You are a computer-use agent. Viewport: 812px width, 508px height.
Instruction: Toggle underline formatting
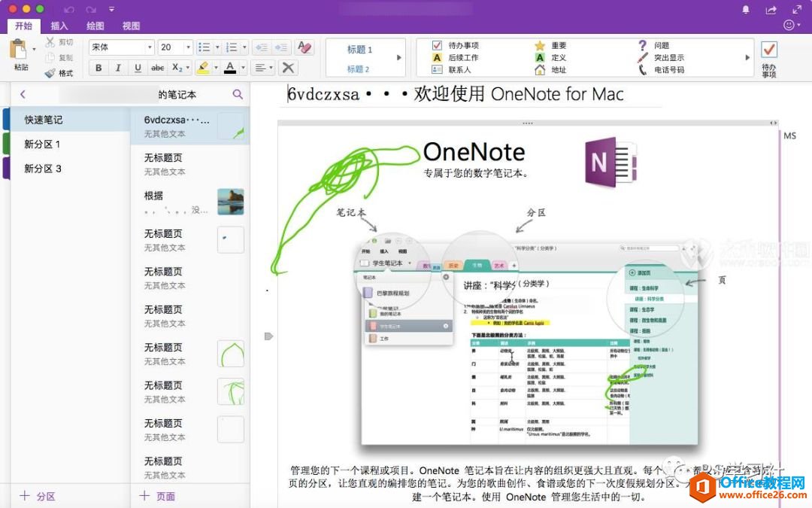pos(138,68)
